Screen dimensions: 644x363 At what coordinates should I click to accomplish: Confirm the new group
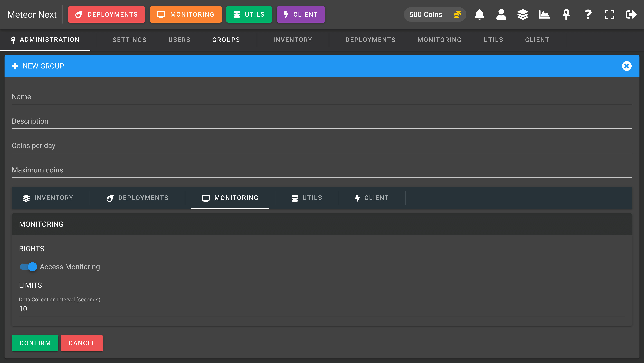point(35,343)
